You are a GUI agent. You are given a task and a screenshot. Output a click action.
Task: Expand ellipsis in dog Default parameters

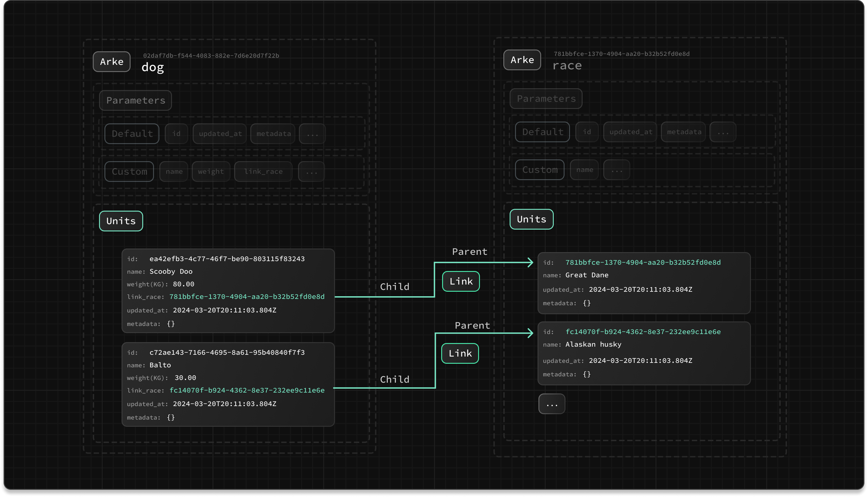(x=312, y=134)
